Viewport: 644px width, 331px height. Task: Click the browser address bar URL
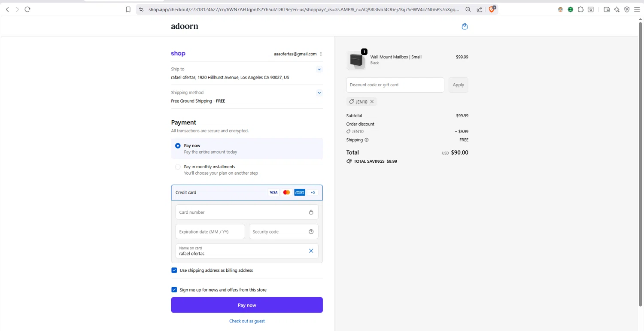pos(304,9)
